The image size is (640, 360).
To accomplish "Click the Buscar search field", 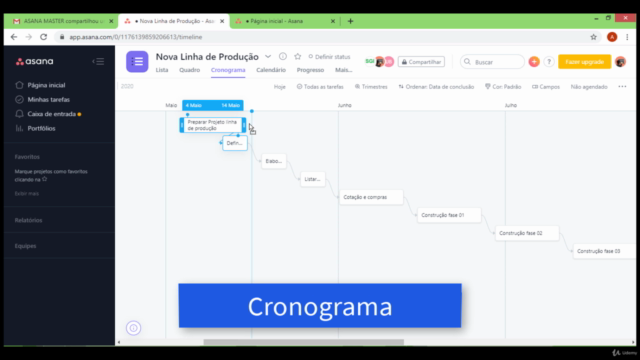I will pos(492,62).
